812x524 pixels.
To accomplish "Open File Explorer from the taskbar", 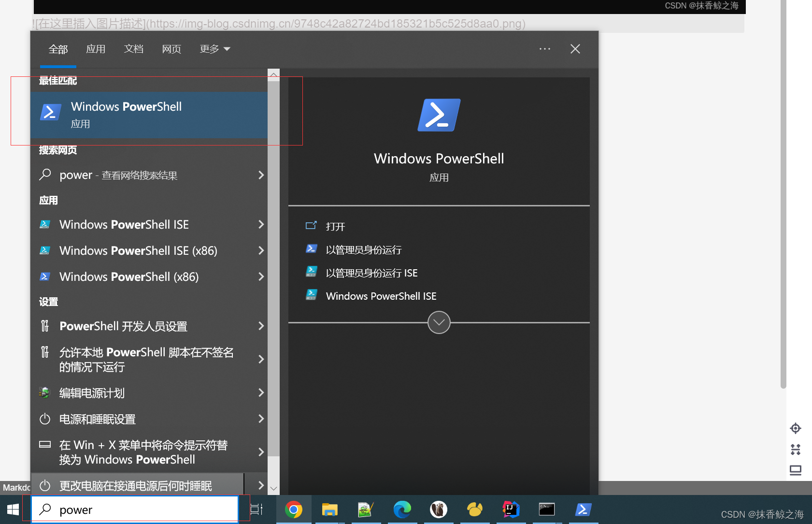I will [330, 509].
